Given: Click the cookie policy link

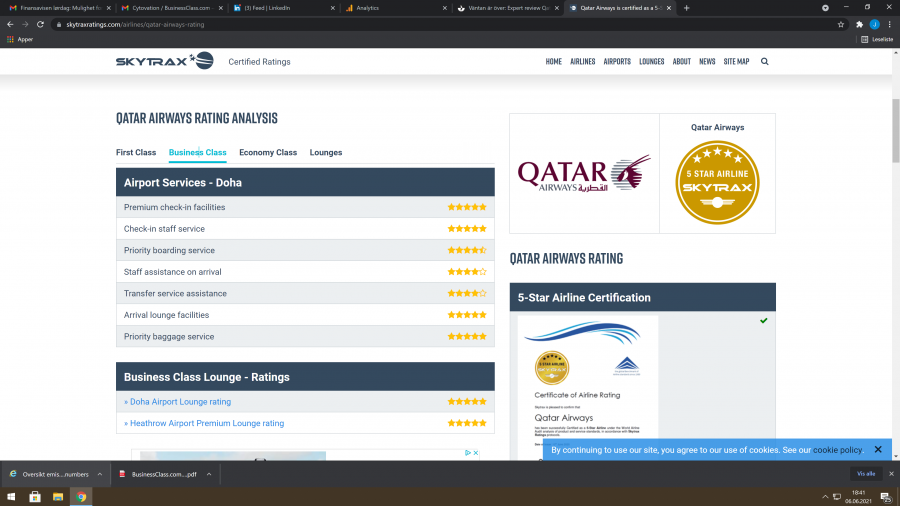Looking at the screenshot, I should point(837,450).
